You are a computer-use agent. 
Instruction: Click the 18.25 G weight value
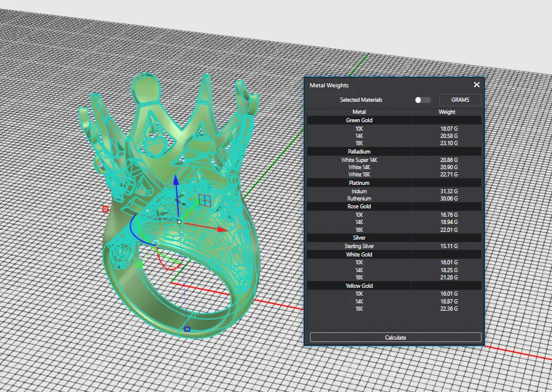click(449, 270)
